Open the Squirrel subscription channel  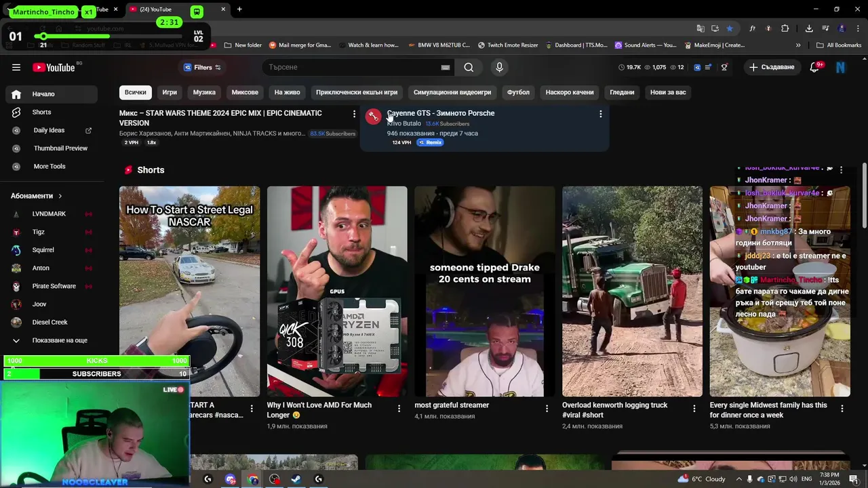[52, 250]
